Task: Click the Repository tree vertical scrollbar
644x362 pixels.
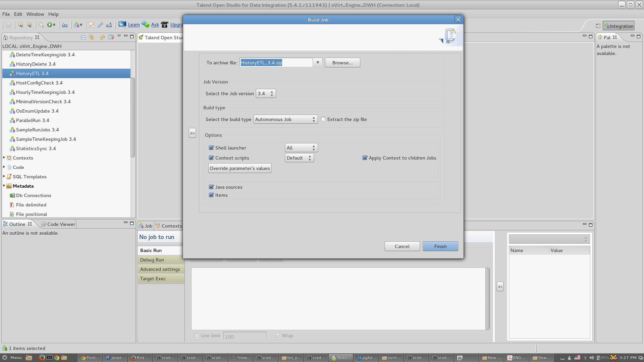Action: click(132, 117)
